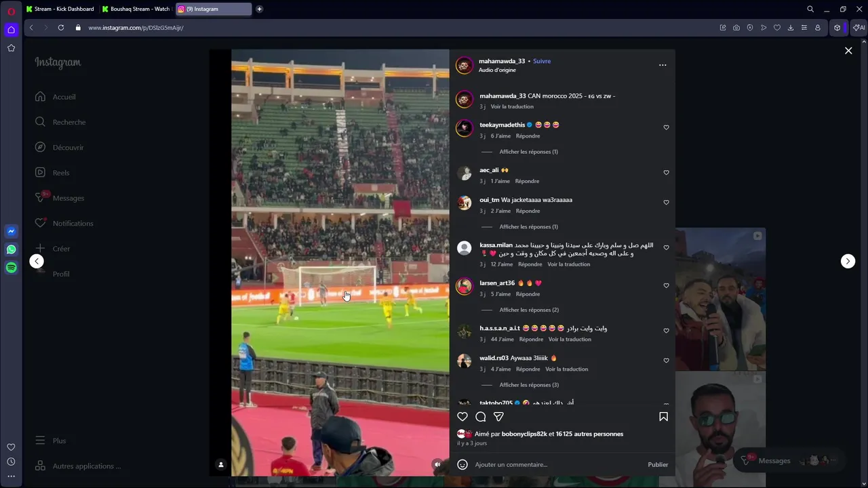Follow mahamawda_33 via the Suivre link
868x488 pixels.
pos(542,61)
